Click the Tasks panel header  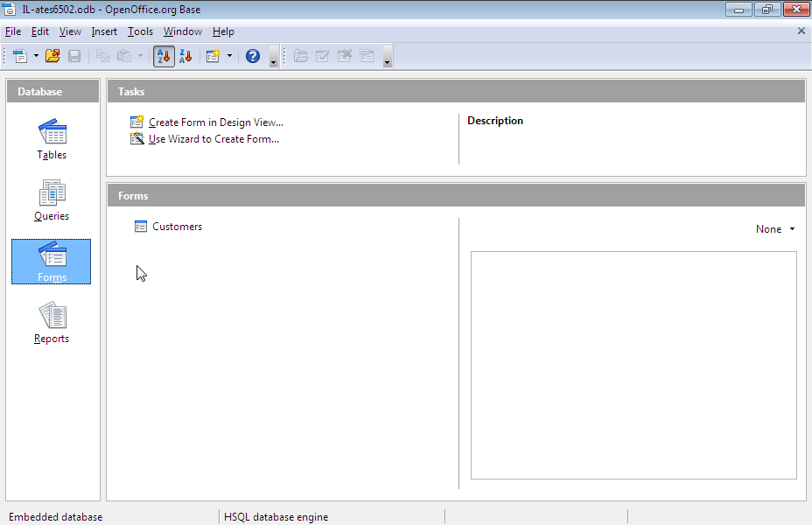(456, 91)
